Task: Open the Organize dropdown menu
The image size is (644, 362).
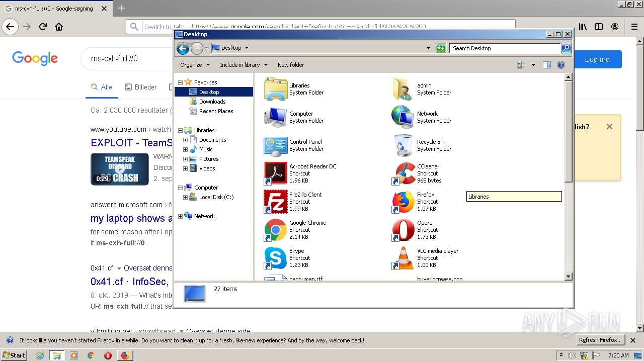Action: 195,65
